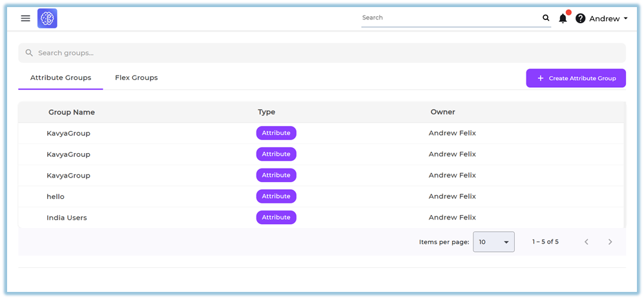
Task: Click the brain logo icon
Action: point(47,19)
